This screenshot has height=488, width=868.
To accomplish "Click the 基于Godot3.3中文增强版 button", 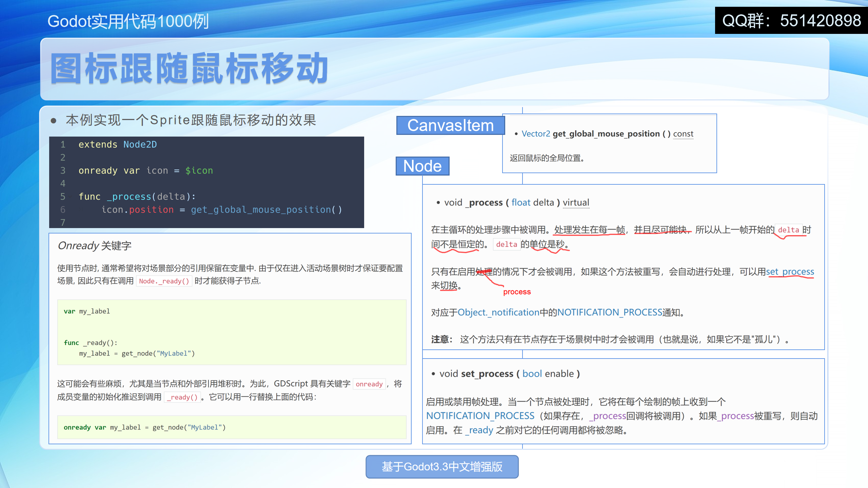I will click(x=442, y=467).
